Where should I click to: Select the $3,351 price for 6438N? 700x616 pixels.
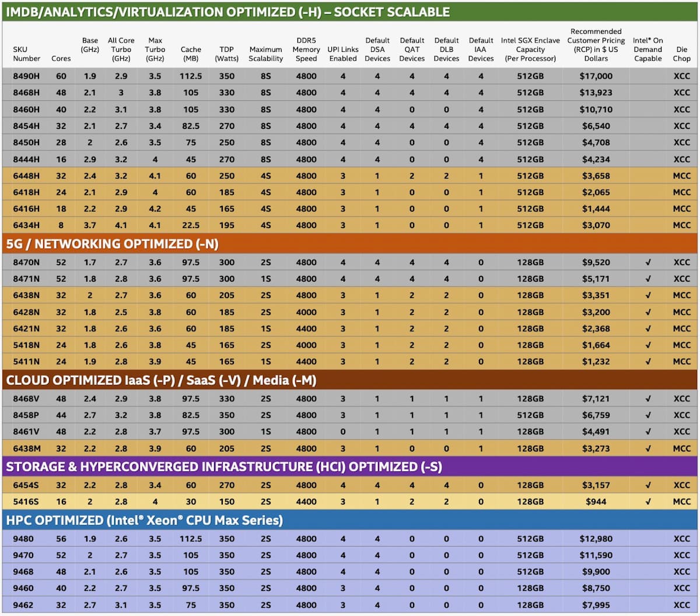pos(596,295)
